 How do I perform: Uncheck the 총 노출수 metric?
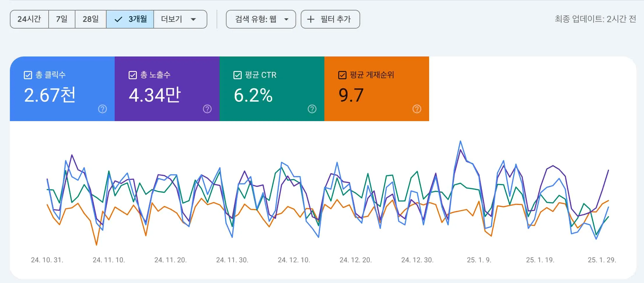tap(132, 75)
